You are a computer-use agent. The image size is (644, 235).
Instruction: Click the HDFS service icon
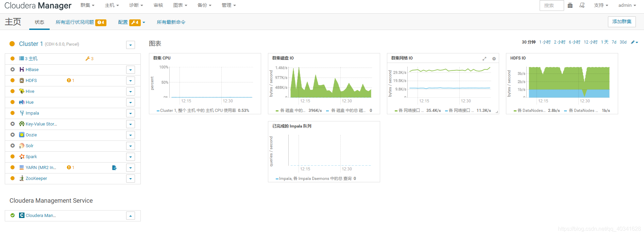click(22, 80)
